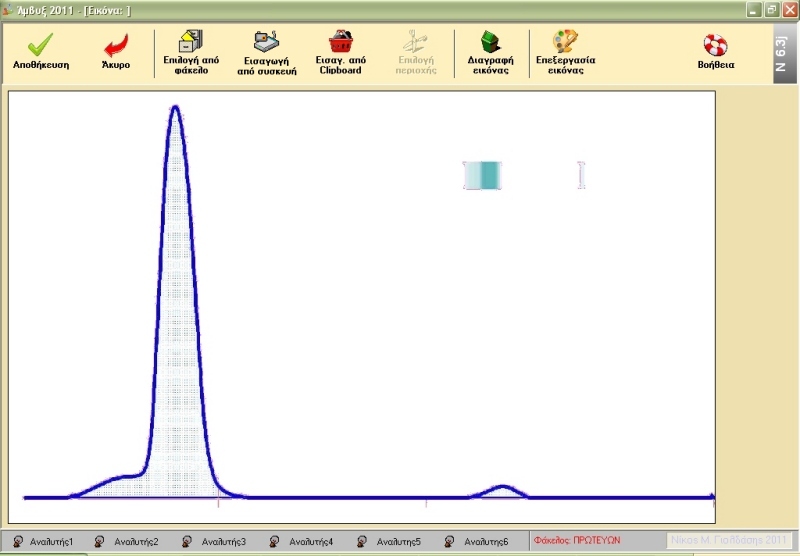Click the Φάκελος: ΠΡΩΤΕΥΩΝ status label
Screen dimensions: 800x556
point(577,540)
